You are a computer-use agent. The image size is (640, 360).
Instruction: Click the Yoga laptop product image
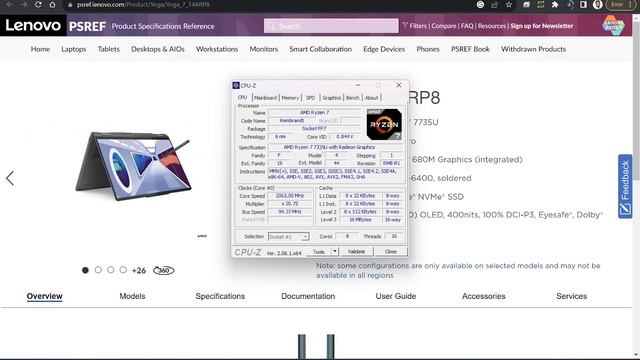pos(133,166)
